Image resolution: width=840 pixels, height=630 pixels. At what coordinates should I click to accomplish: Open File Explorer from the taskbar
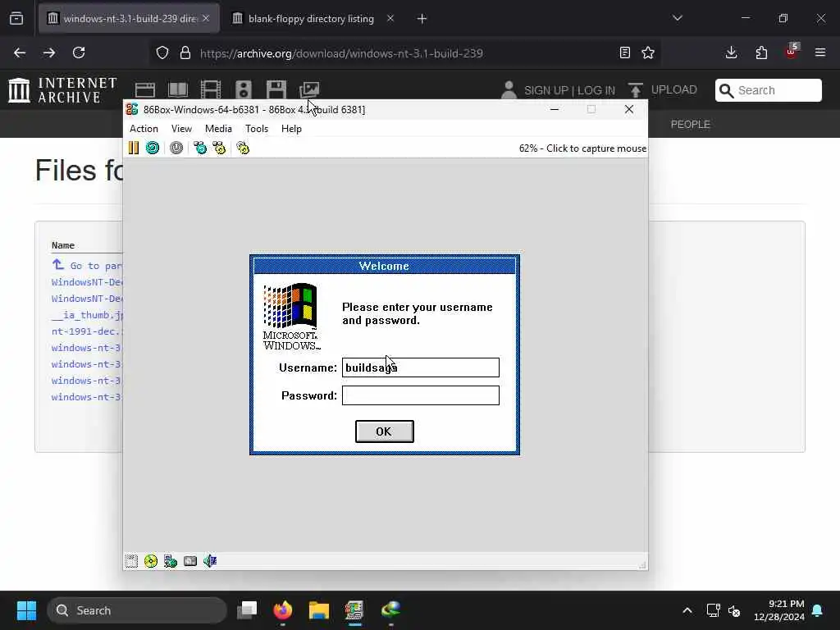319,610
